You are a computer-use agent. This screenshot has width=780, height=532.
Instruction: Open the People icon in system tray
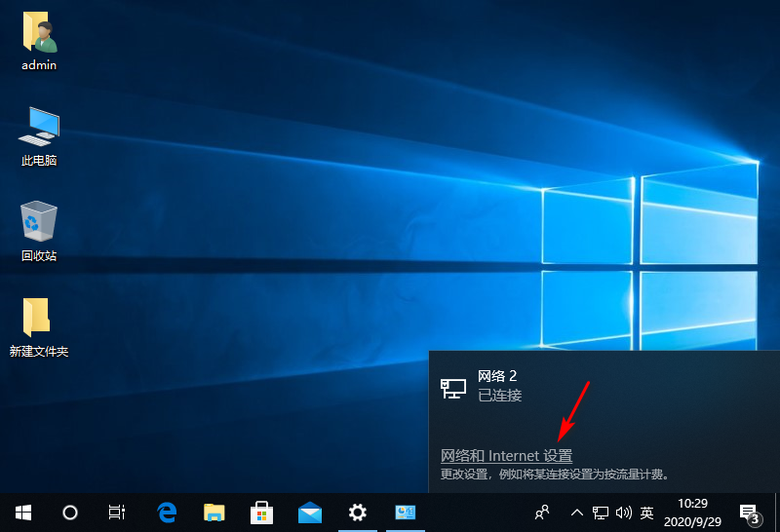coord(543,512)
